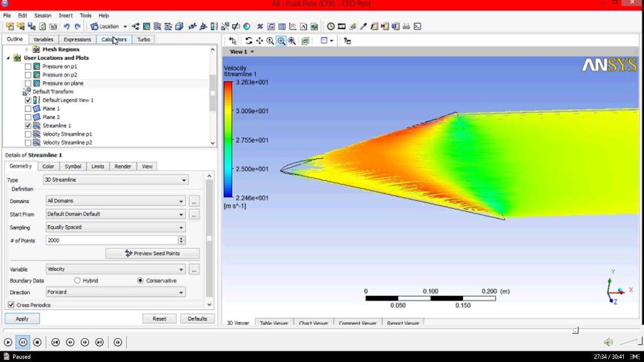Screen dimensions: 644x362
Task: Expand the Mesh Regions tree node
Action: coord(27,49)
